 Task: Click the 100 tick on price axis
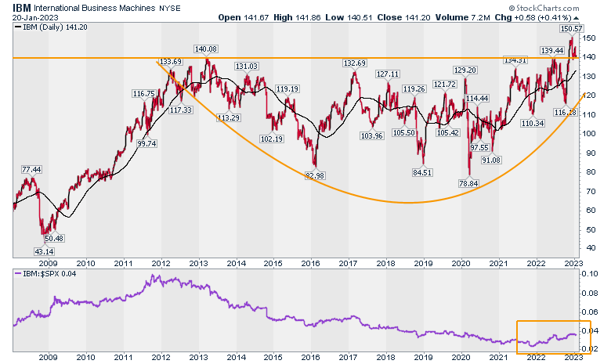(x=589, y=134)
